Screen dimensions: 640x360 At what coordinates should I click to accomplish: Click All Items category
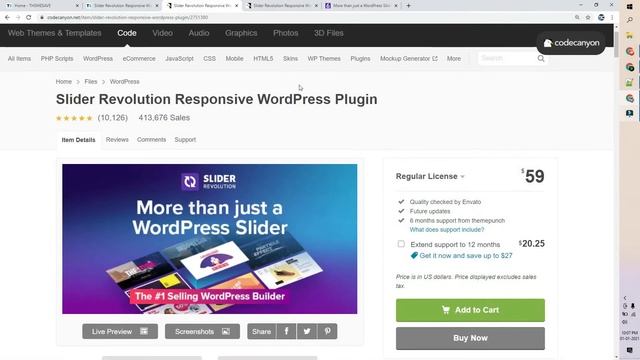[x=19, y=59]
